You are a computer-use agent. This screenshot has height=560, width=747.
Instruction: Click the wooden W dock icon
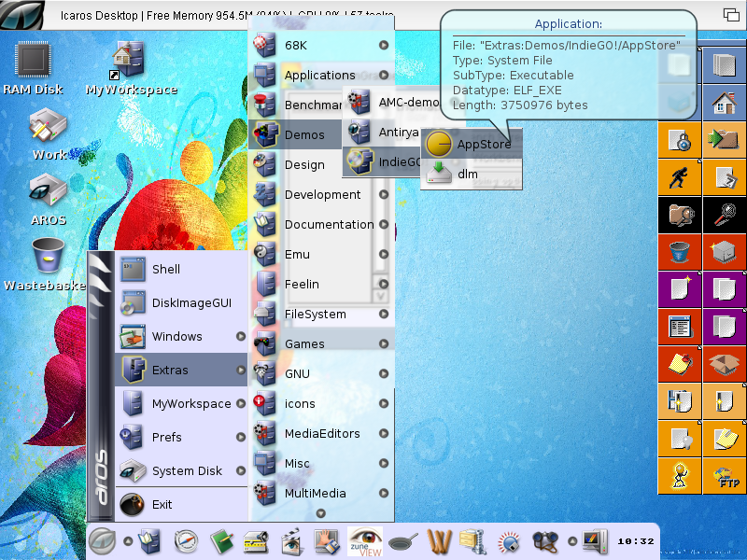tap(438, 541)
